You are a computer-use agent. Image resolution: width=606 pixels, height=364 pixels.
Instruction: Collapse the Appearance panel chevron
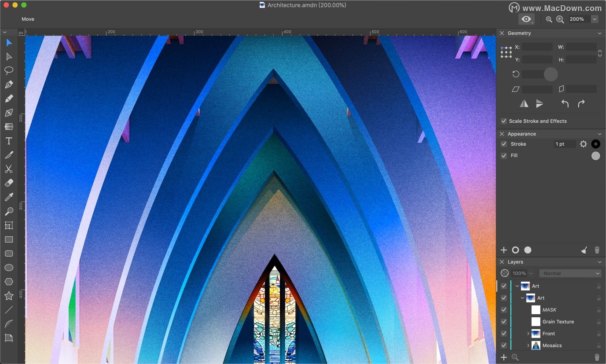[599, 134]
